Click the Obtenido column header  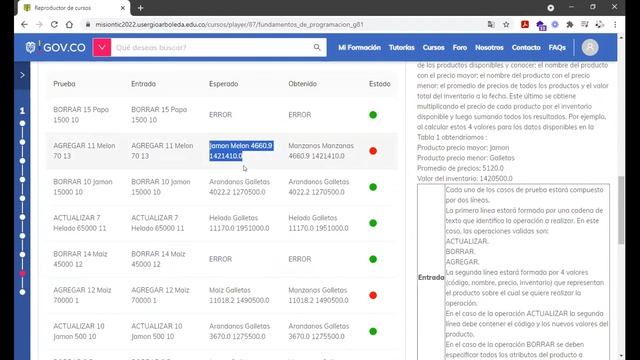302,84
